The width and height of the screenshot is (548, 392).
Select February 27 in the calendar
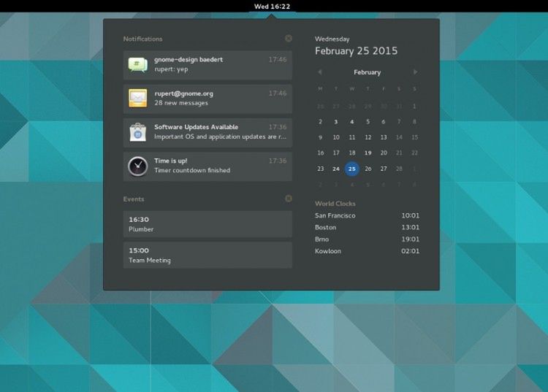[x=384, y=169]
